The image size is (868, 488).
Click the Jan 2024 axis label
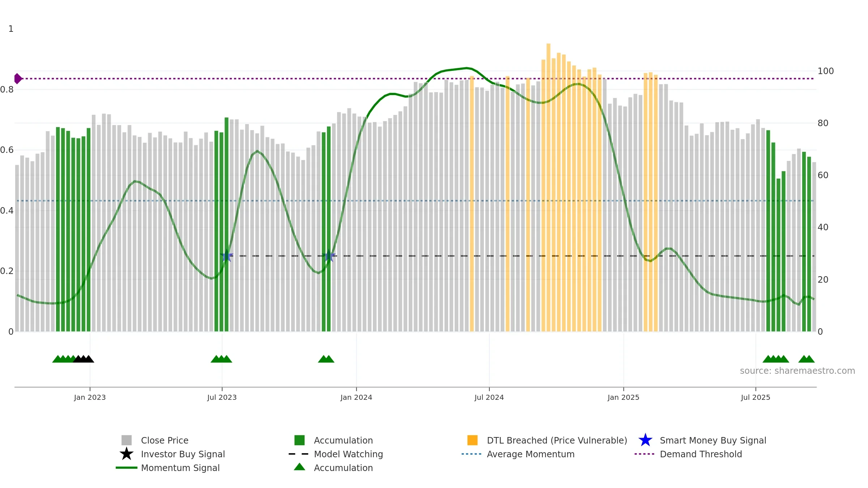click(x=356, y=398)
